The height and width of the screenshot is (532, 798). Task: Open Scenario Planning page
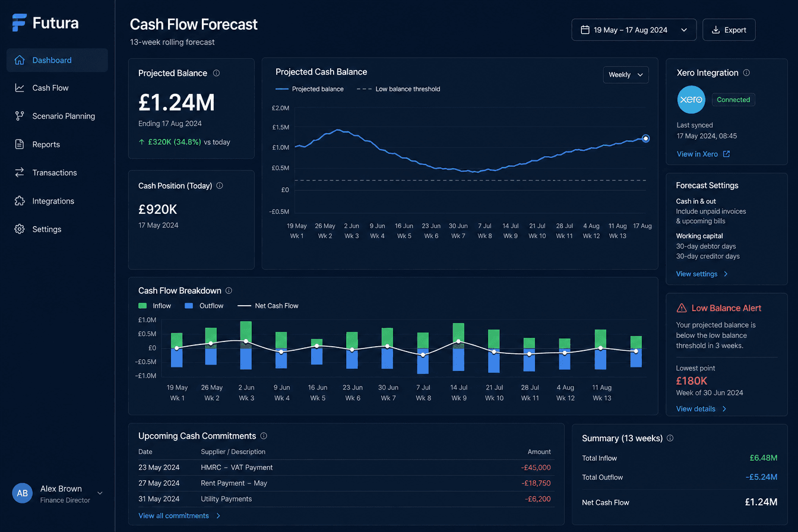[57, 116]
